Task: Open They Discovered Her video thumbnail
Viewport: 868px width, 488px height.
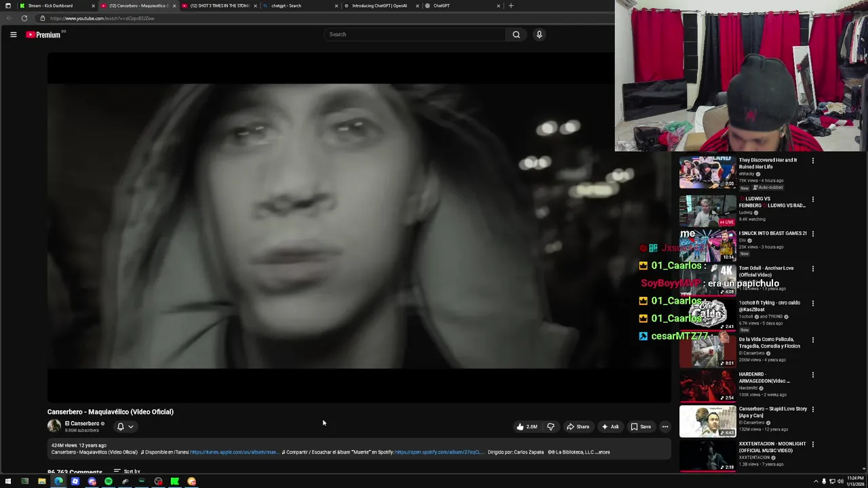Action: click(707, 172)
